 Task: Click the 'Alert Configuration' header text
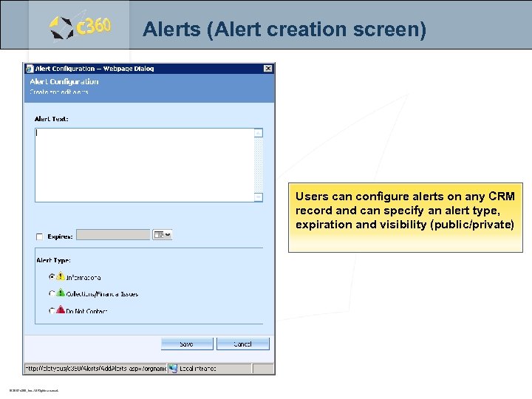64,82
